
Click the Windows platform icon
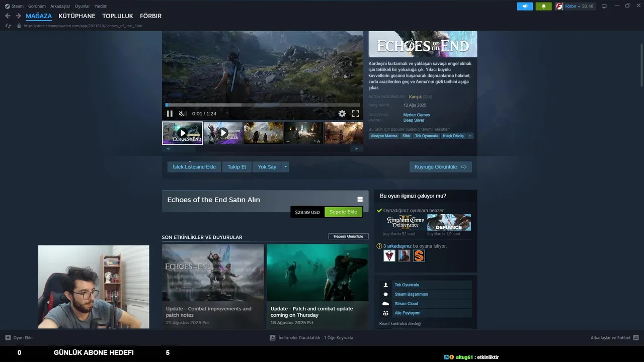[x=360, y=200]
